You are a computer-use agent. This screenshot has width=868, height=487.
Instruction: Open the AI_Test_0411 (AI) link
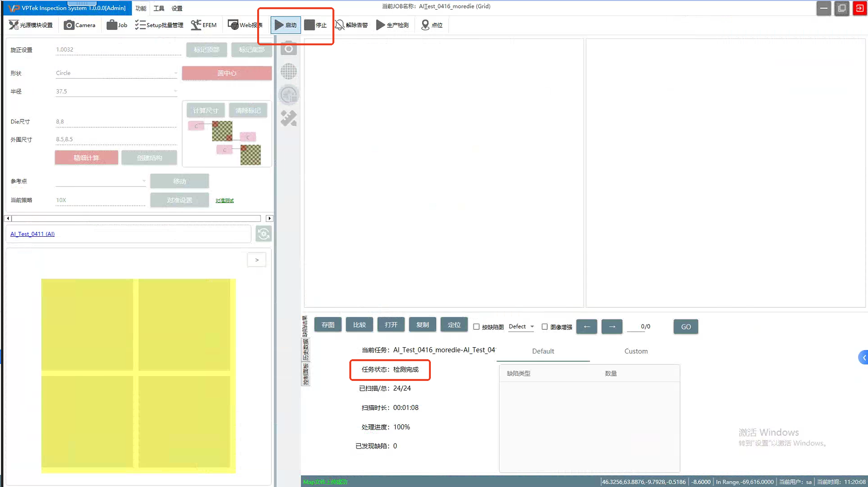coord(32,234)
